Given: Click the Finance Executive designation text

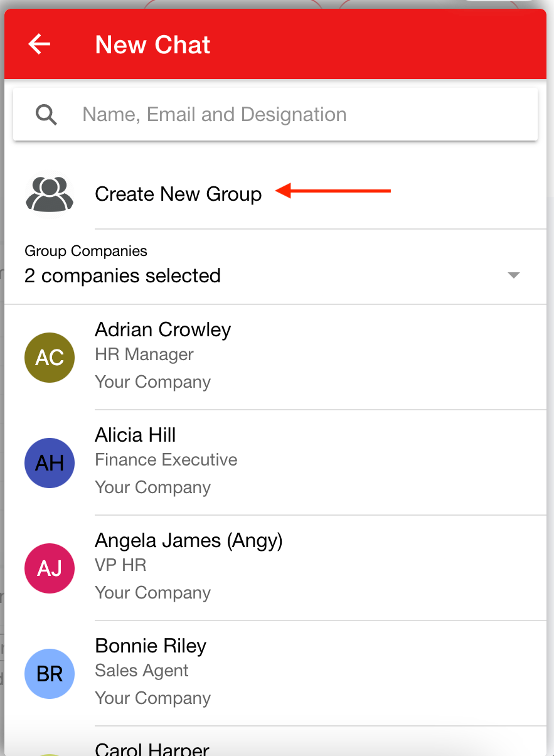Looking at the screenshot, I should click(x=166, y=460).
